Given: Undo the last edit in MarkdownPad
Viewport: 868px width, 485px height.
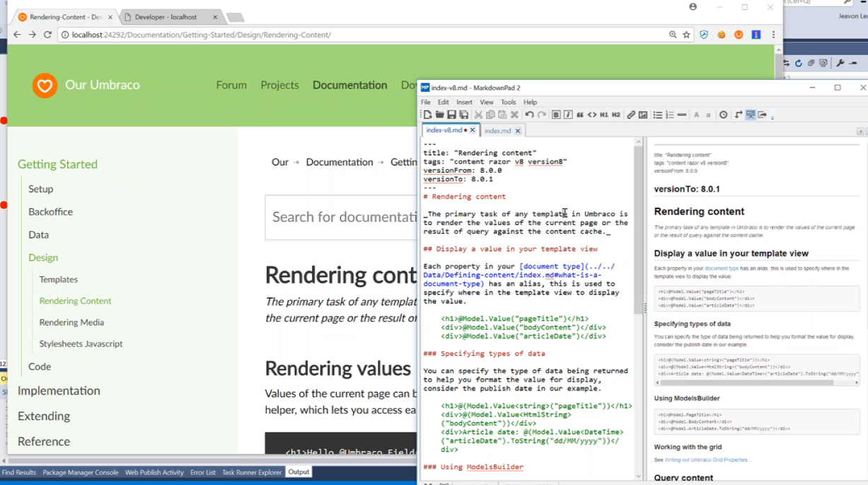Looking at the screenshot, I should coord(529,115).
